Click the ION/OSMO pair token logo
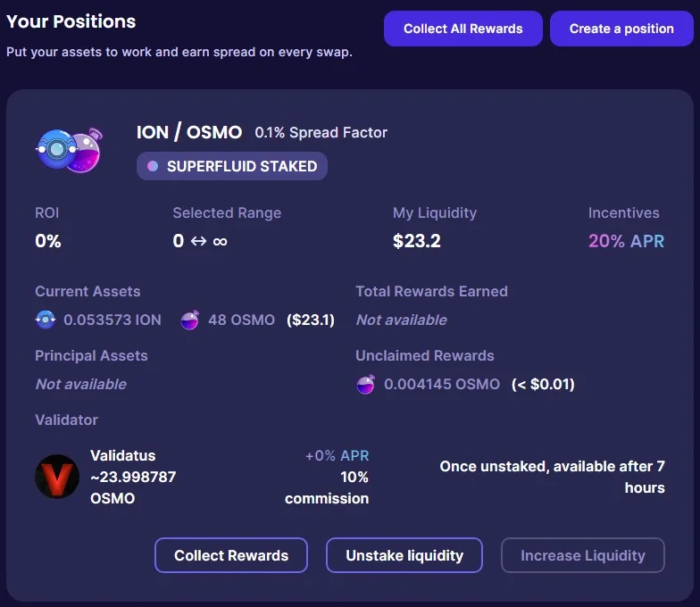This screenshot has height=607, width=700. 70,150
